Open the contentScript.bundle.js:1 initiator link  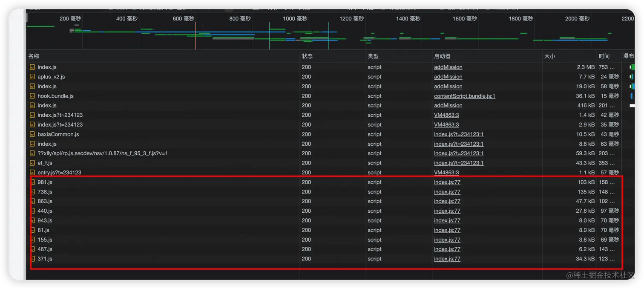pyautogui.click(x=465, y=96)
